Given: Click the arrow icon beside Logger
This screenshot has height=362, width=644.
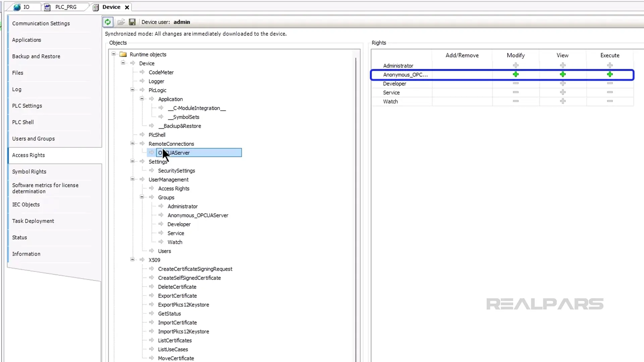Looking at the screenshot, I should point(142,81).
